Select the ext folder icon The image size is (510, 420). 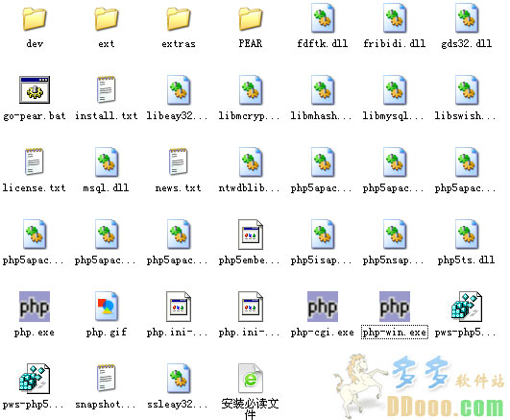point(107,19)
